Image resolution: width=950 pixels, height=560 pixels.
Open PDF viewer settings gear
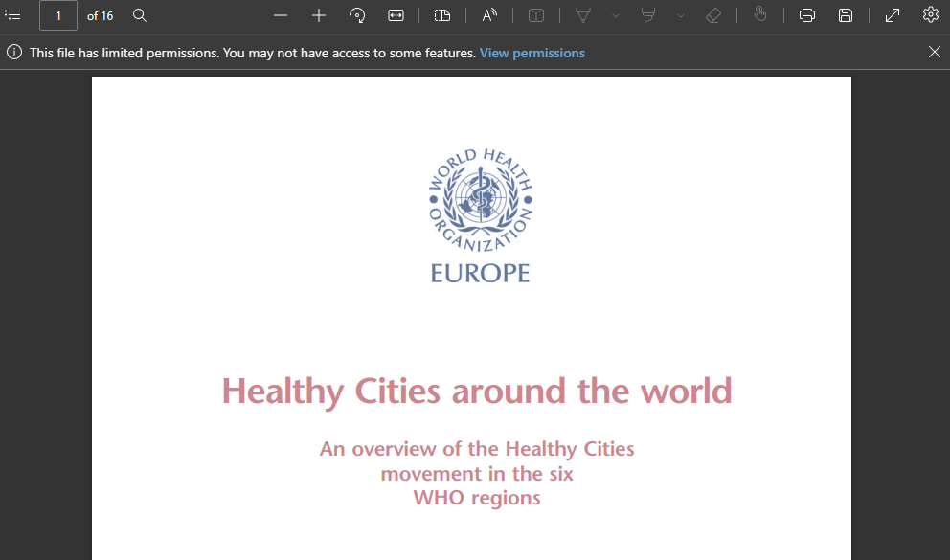(931, 15)
